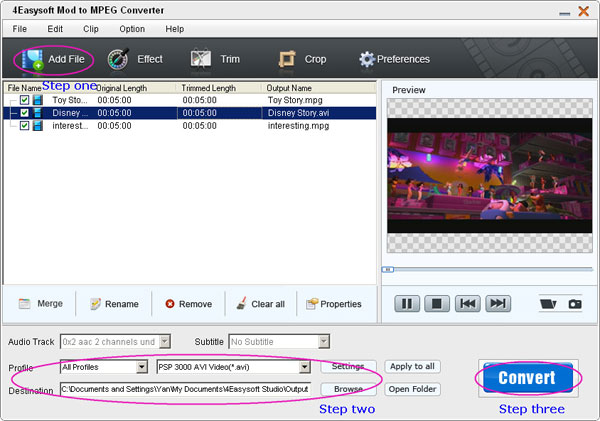Click the Browse button
This screenshot has height=421, width=600.
pyautogui.click(x=348, y=389)
